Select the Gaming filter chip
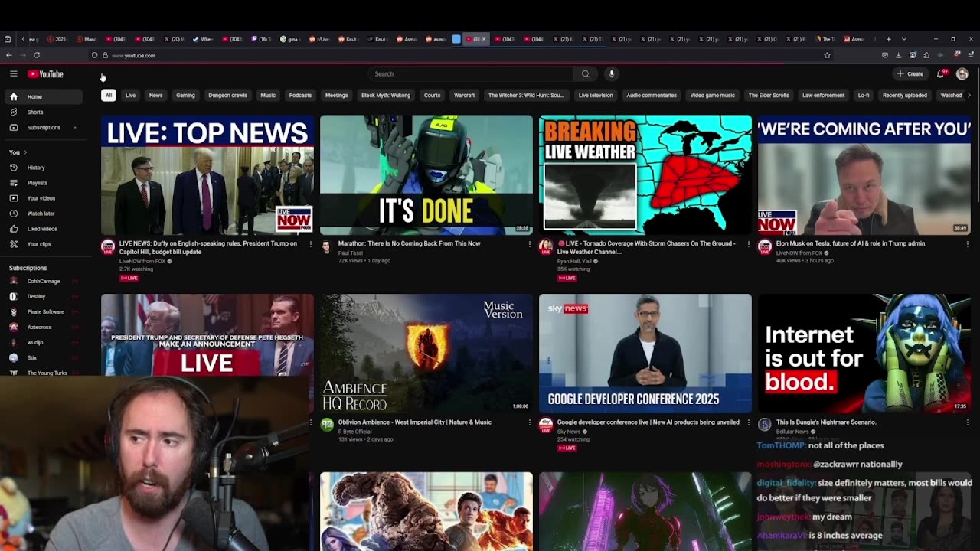980x551 pixels. (185, 96)
